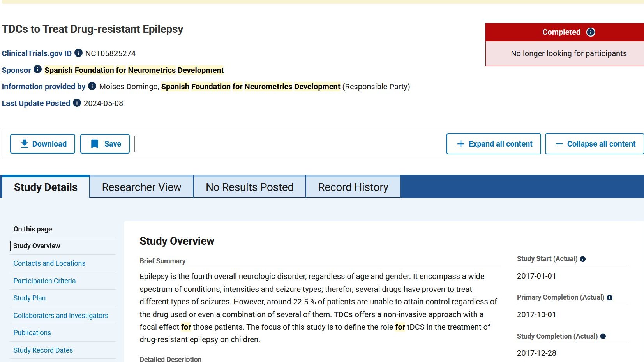This screenshot has width=644, height=362.
Task: Click the NCT05825274 identifier text
Action: pos(110,53)
